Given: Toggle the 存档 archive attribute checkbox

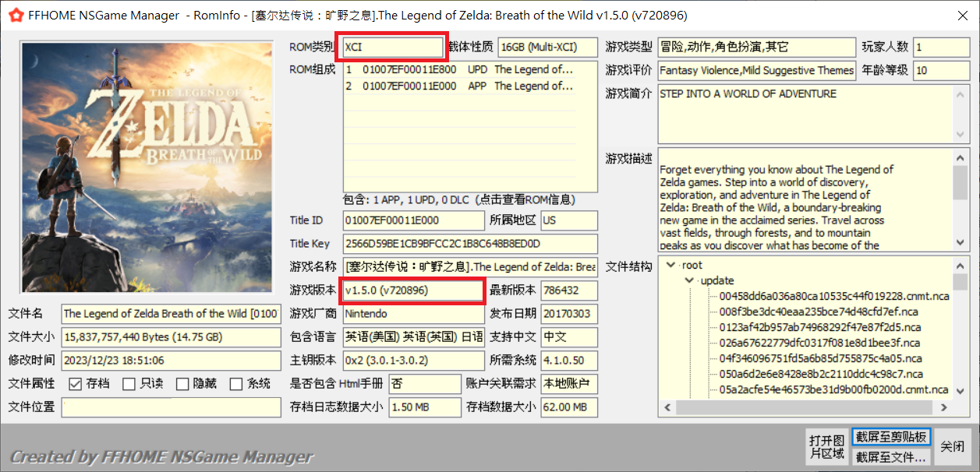Looking at the screenshot, I should pos(76,384).
